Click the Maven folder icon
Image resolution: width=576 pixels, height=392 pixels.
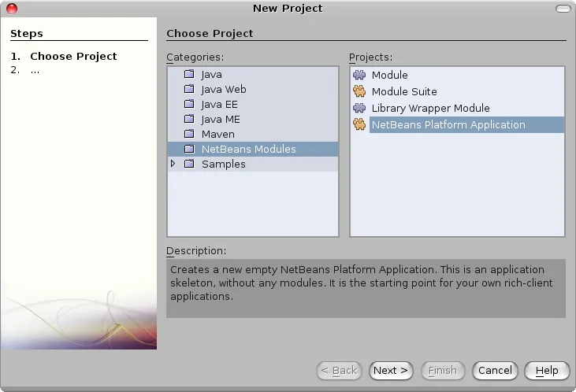click(x=189, y=134)
